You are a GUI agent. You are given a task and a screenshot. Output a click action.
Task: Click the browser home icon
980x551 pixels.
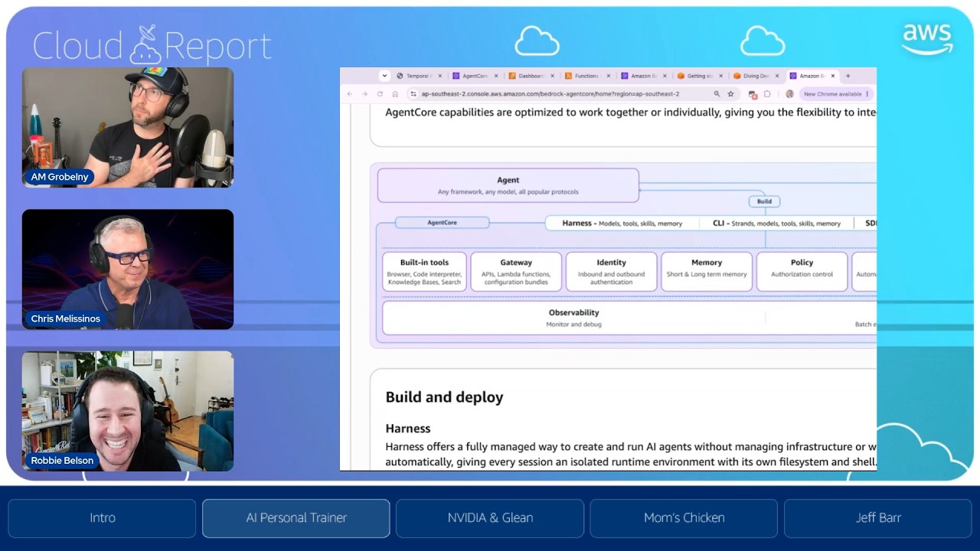[x=395, y=94]
